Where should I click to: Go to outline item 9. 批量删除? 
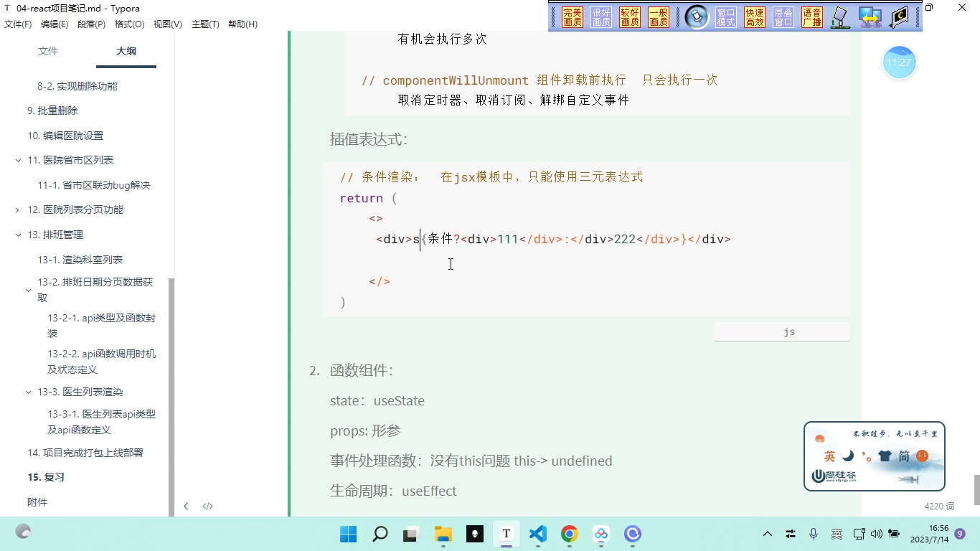(x=53, y=110)
